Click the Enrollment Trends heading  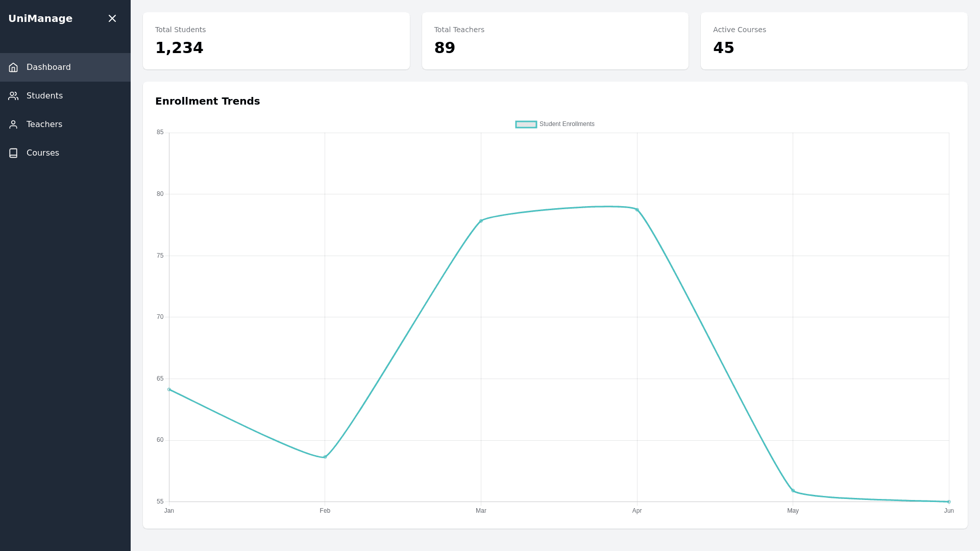[207, 101]
